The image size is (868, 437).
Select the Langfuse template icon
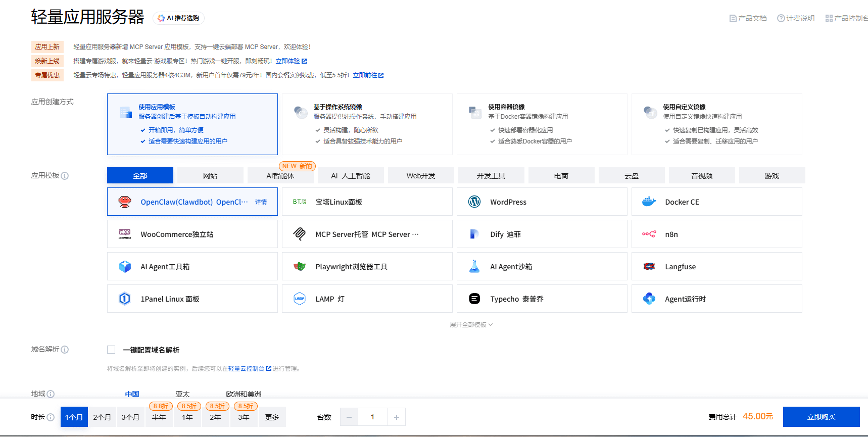click(x=649, y=266)
